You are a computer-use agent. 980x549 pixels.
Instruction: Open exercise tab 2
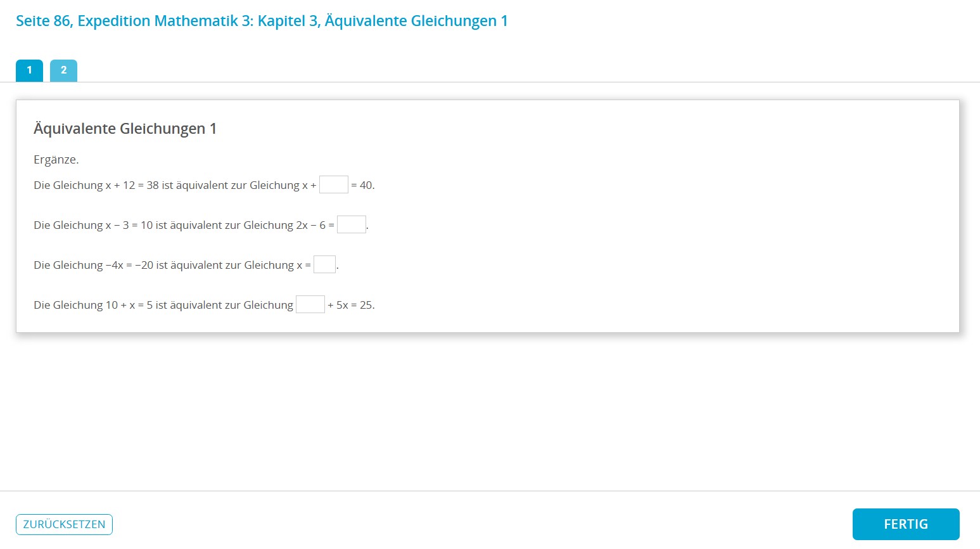[63, 70]
